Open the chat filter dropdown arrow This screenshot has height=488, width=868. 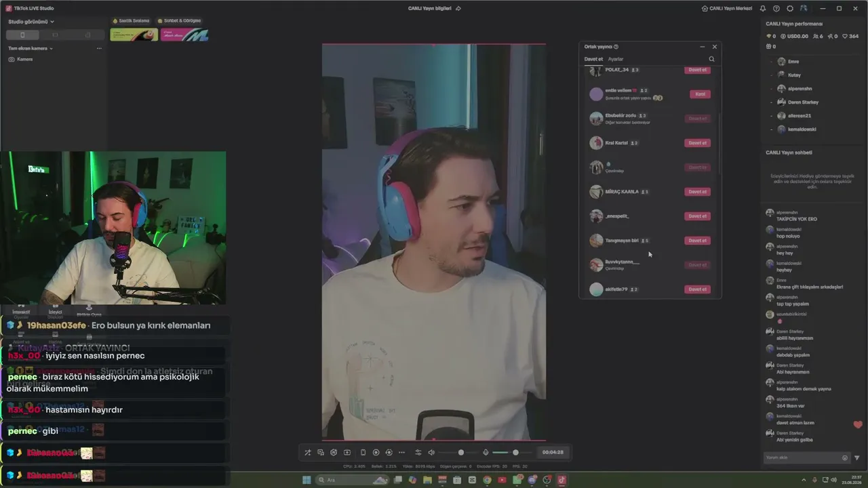[856, 457]
